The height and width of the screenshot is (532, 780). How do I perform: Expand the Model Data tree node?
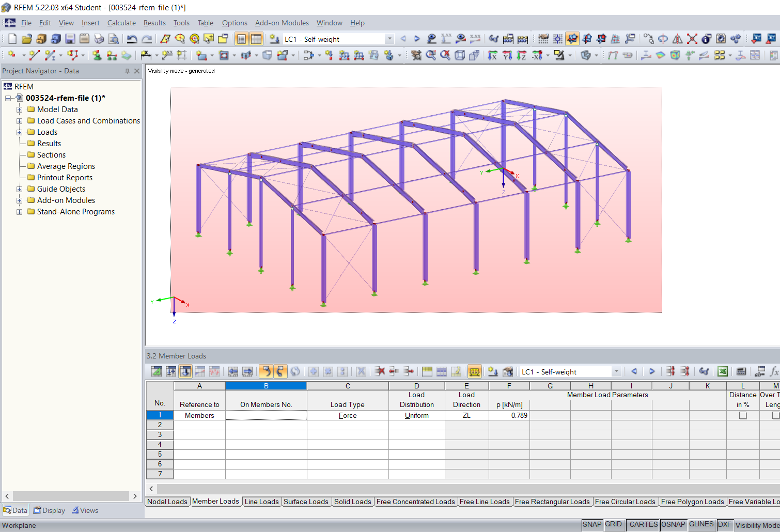tap(19, 109)
